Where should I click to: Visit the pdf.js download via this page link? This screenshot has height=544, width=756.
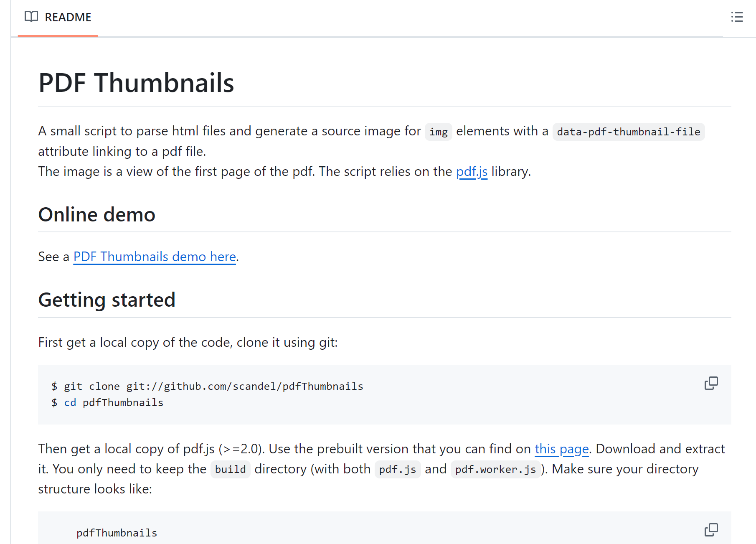pyautogui.click(x=562, y=449)
